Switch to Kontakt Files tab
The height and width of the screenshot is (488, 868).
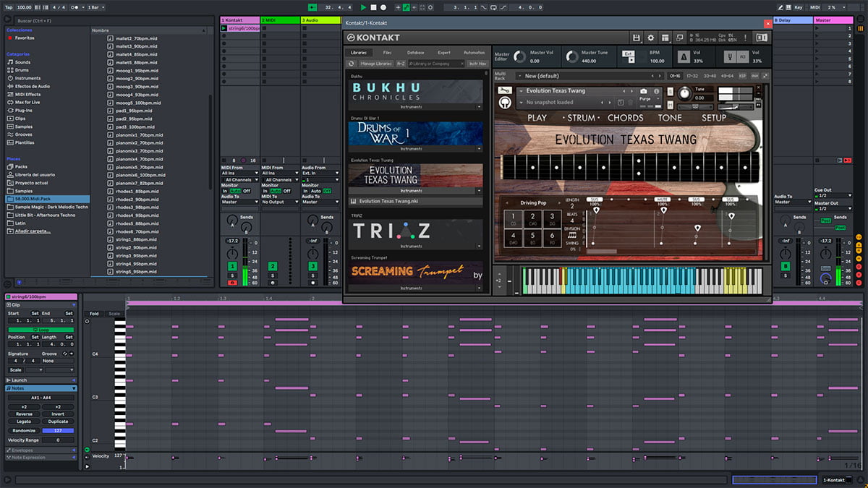tap(387, 53)
